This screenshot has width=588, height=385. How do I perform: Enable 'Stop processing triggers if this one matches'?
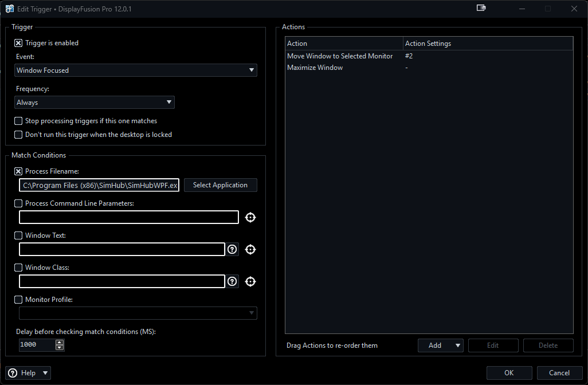click(x=18, y=121)
